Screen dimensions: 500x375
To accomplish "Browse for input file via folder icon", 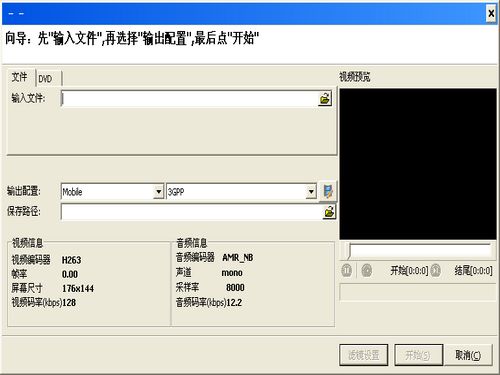I will (x=325, y=98).
